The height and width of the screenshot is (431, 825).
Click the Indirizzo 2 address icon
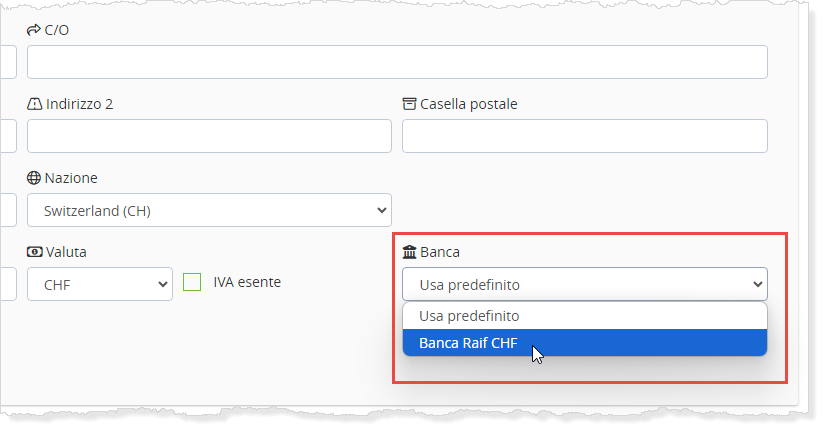point(34,104)
